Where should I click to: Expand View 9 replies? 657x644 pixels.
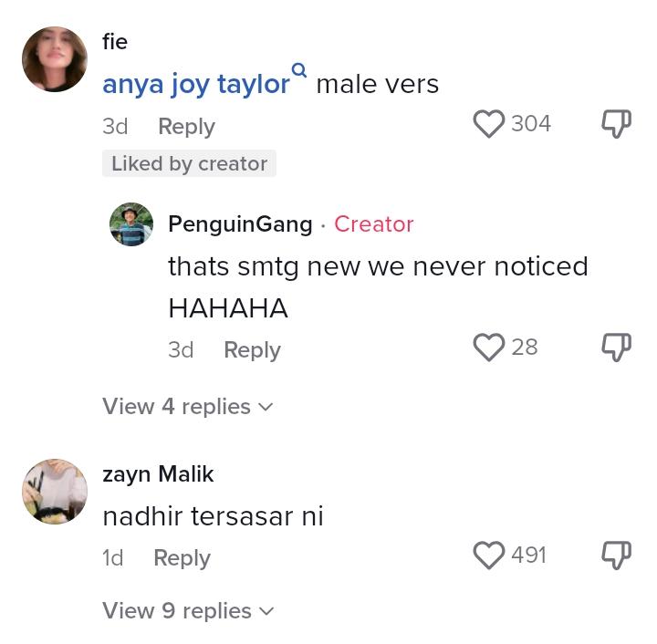(x=187, y=611)
